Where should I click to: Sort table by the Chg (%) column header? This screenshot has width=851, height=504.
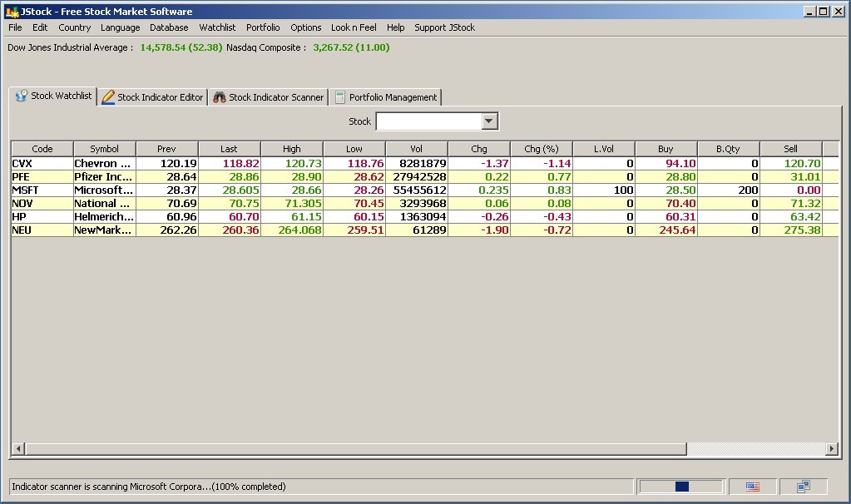pos(541,149)
